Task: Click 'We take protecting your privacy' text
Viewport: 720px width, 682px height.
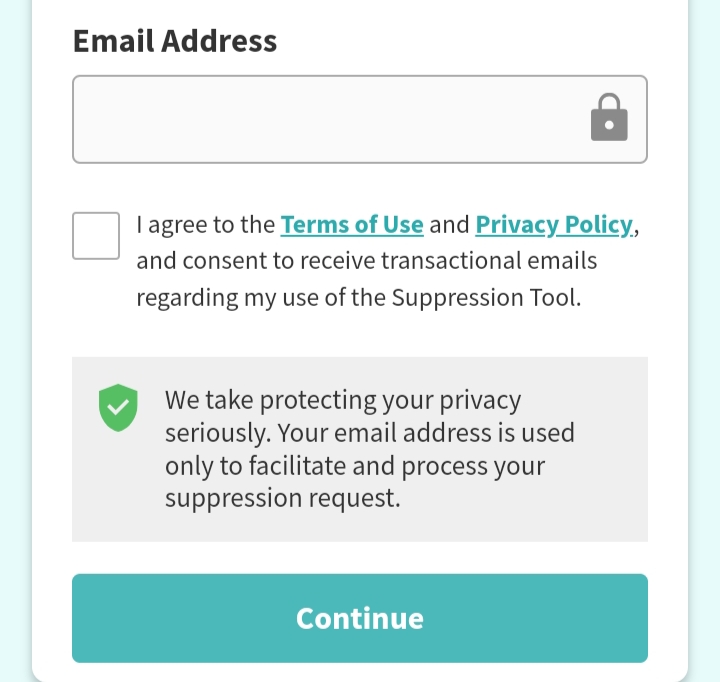Action: 343,400
